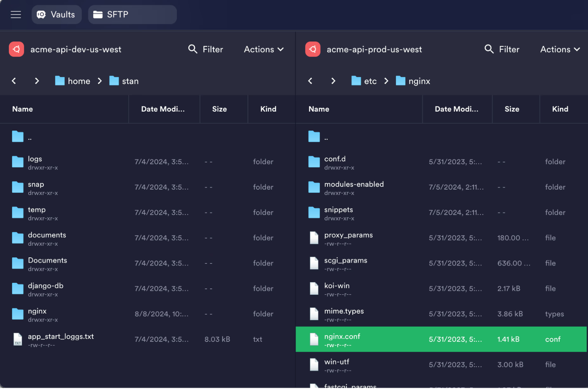The width and height of the screenshot is (588, 392).
Task: Sort the dev pane by the Name column
Action: coord(22,109)
